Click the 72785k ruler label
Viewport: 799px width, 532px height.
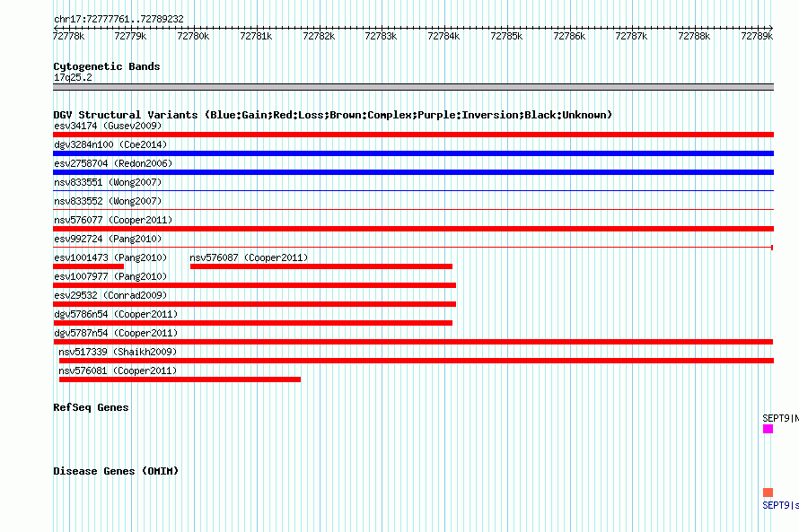(506, 36)
